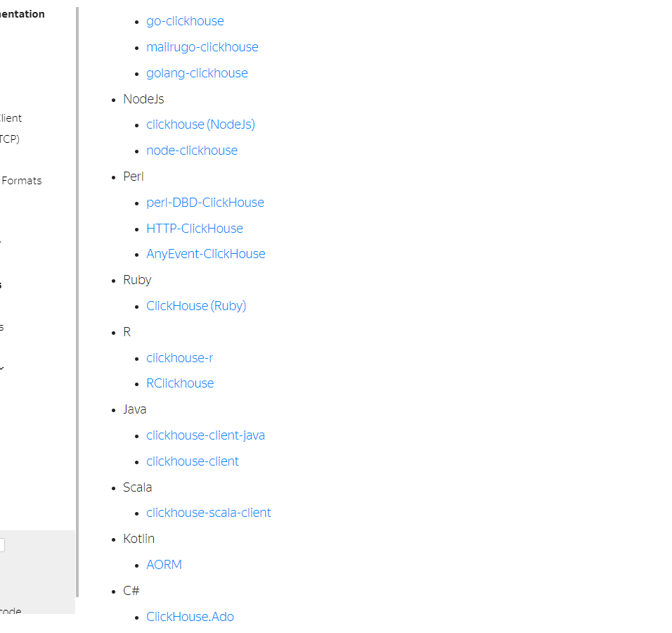Screen dimensions: 672x633
Task: Open the ClickHouse (Ruby) link
Action: pos(196,306)
